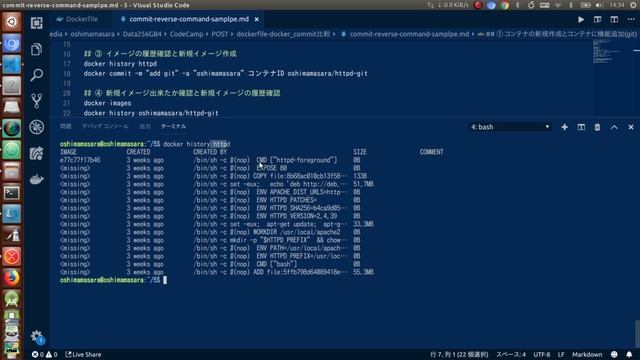The width and height of the screenshot is (640, 360).
Task: Open the Manage gear in activity bar
Action: [36, 337]
